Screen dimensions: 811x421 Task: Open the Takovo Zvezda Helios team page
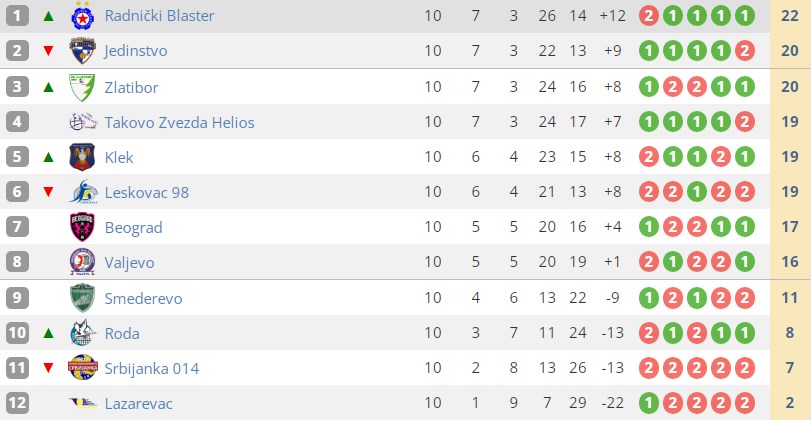click(179, 123)
